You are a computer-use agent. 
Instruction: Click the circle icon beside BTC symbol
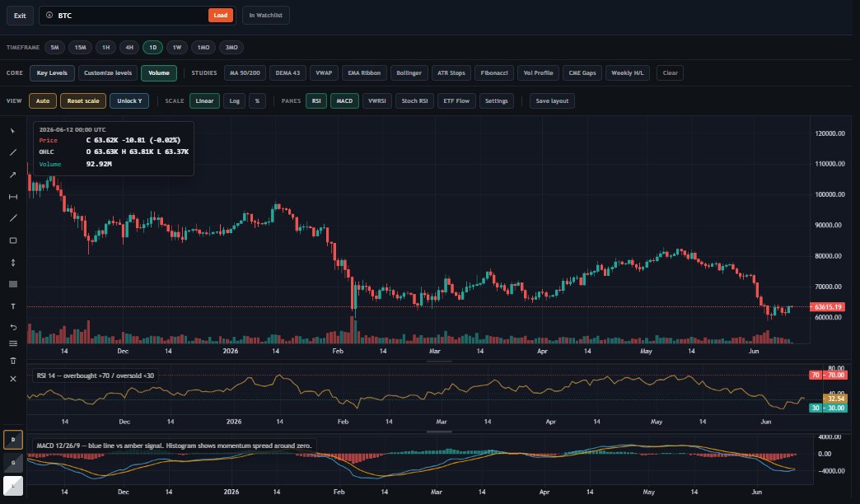49,16
